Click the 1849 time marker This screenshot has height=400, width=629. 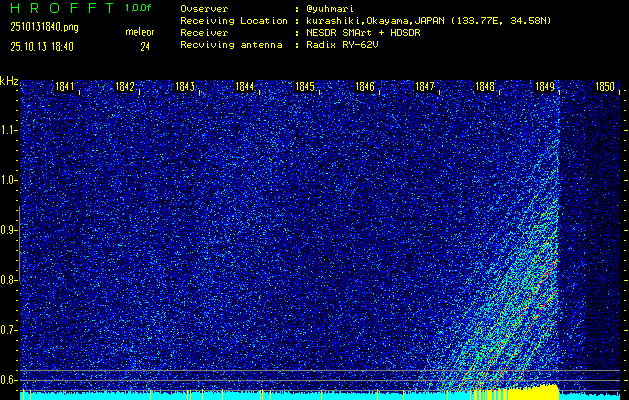545,86
